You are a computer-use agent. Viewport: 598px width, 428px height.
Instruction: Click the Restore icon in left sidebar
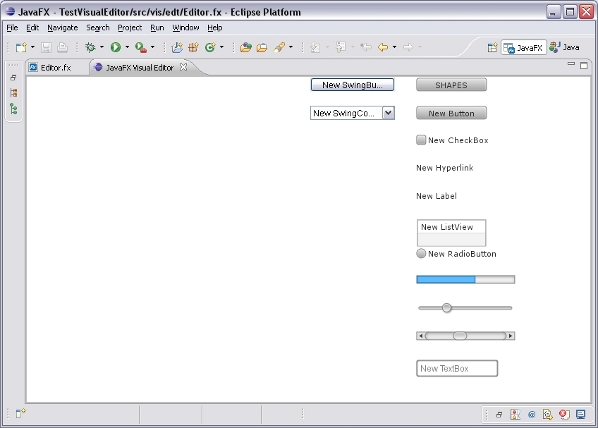(13, 78)
